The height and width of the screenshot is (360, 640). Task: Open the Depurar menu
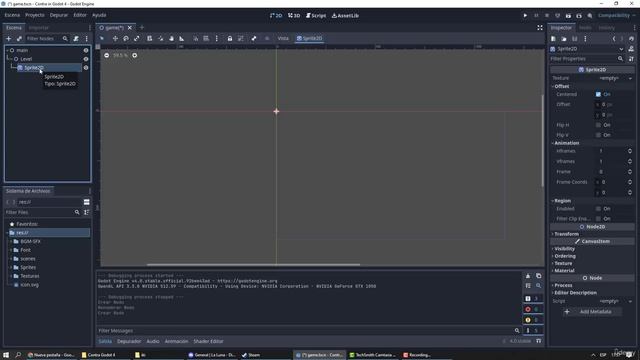point(59,15)
